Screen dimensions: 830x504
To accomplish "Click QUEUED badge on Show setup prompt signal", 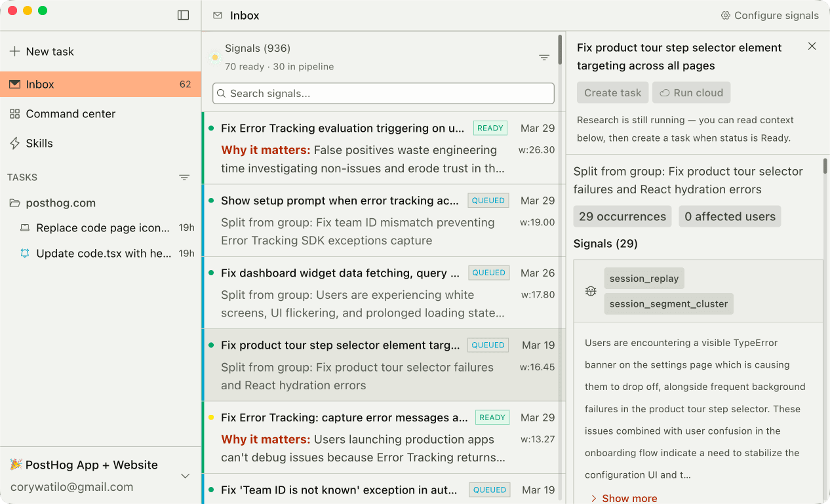I will pyautogui.click(x=488, y=201).
